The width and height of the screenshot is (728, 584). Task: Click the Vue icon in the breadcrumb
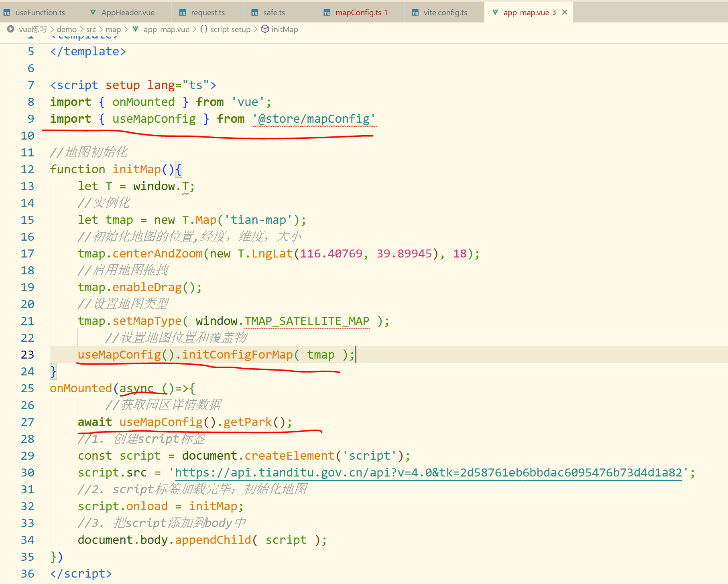136,29
